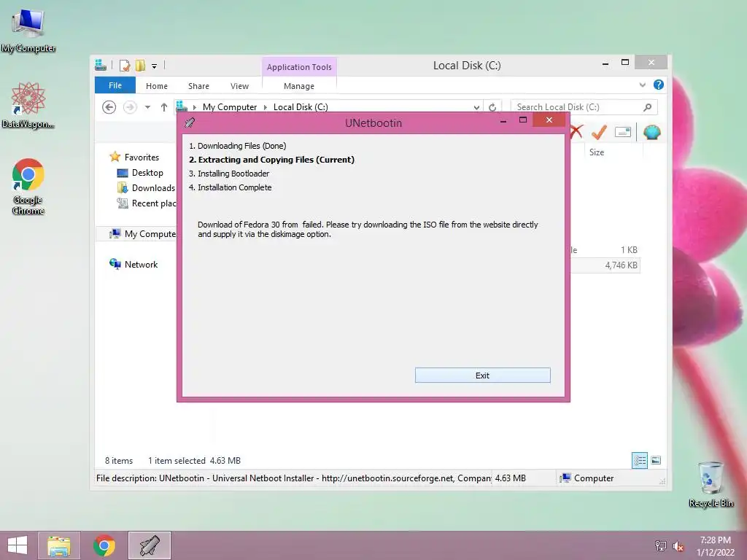This screenshot has height=560, width=747.
Task: Open My Computer desktop icon
Action: click(x=28, y=31)
